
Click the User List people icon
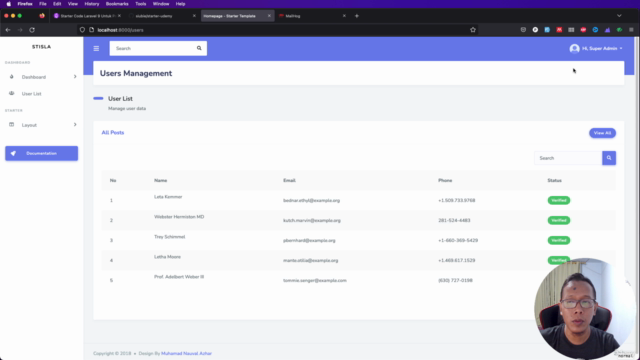click(11, 93)
